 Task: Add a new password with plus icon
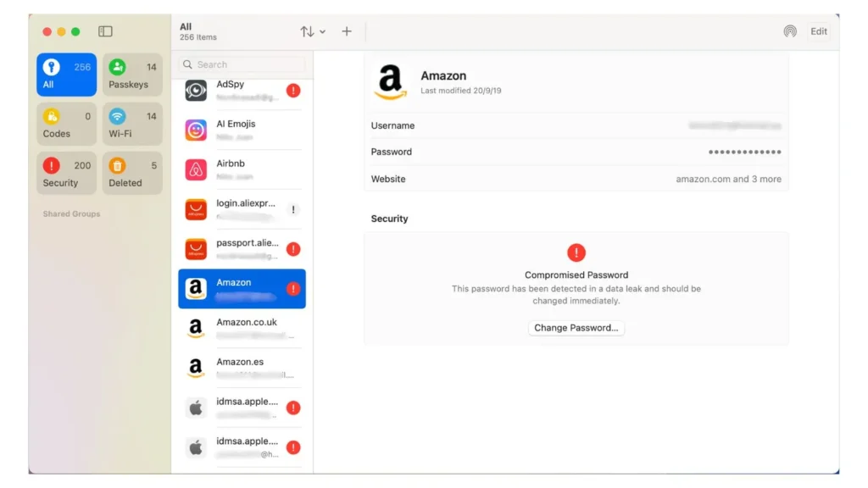point(347,31)
